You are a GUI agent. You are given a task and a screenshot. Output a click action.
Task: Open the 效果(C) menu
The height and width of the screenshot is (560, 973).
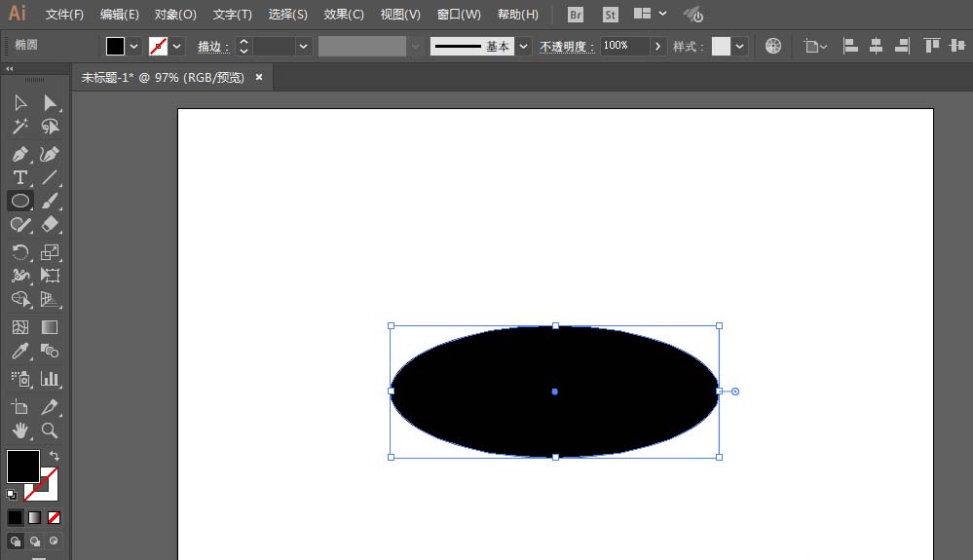click(x=344, y=15)
